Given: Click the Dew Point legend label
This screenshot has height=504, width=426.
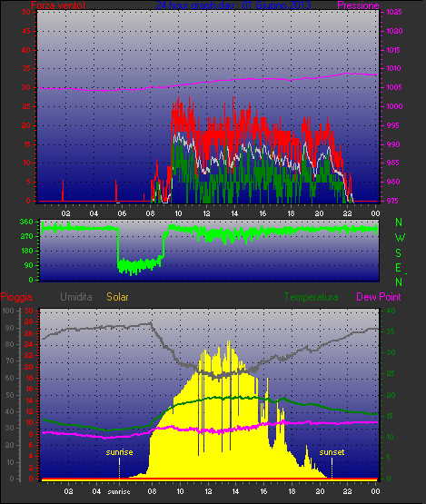Looking at the screenshot, I should pos(379,297).
